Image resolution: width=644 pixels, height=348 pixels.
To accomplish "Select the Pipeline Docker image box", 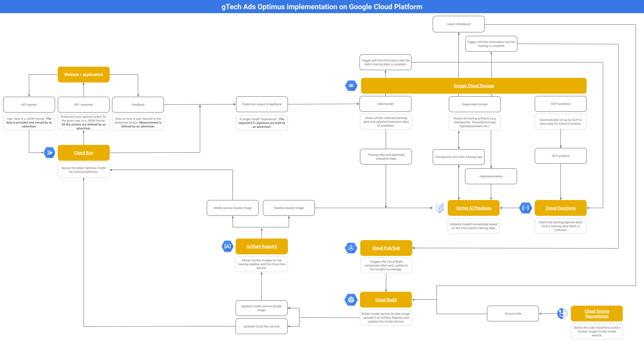I will pos(289,208).
